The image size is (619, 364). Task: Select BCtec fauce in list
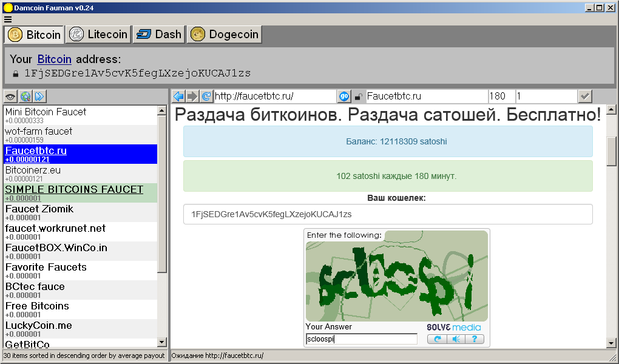pos(81,290)
